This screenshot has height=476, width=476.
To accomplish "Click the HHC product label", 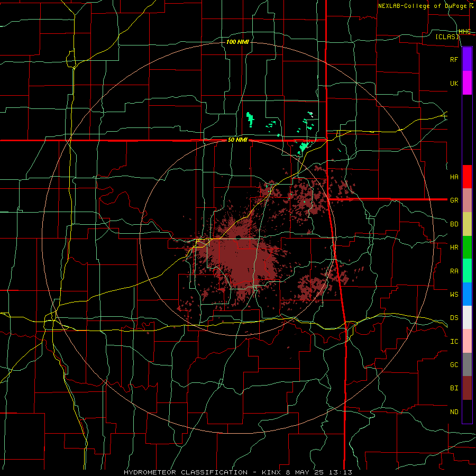I will [464, 32].
